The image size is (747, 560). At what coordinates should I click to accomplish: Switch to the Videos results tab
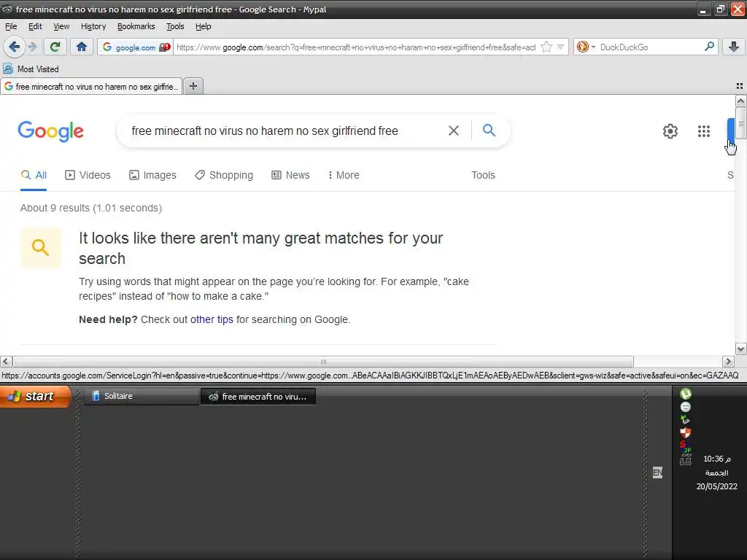(88, 175)
